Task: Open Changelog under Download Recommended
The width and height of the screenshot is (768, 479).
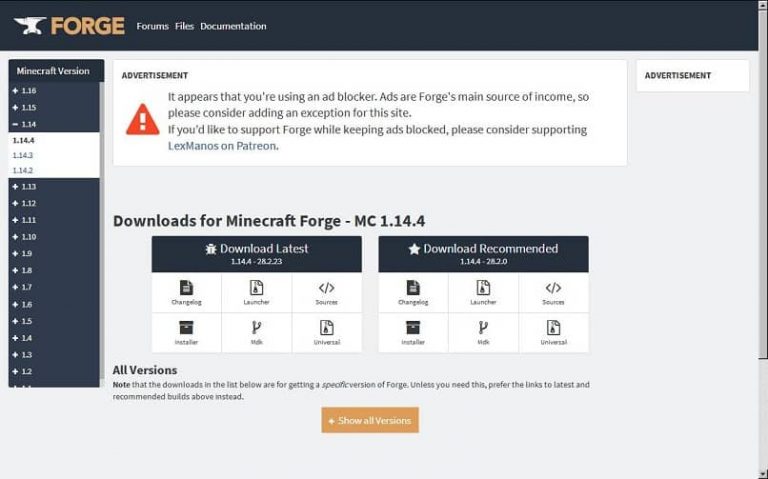Action: tap(413, 291)
